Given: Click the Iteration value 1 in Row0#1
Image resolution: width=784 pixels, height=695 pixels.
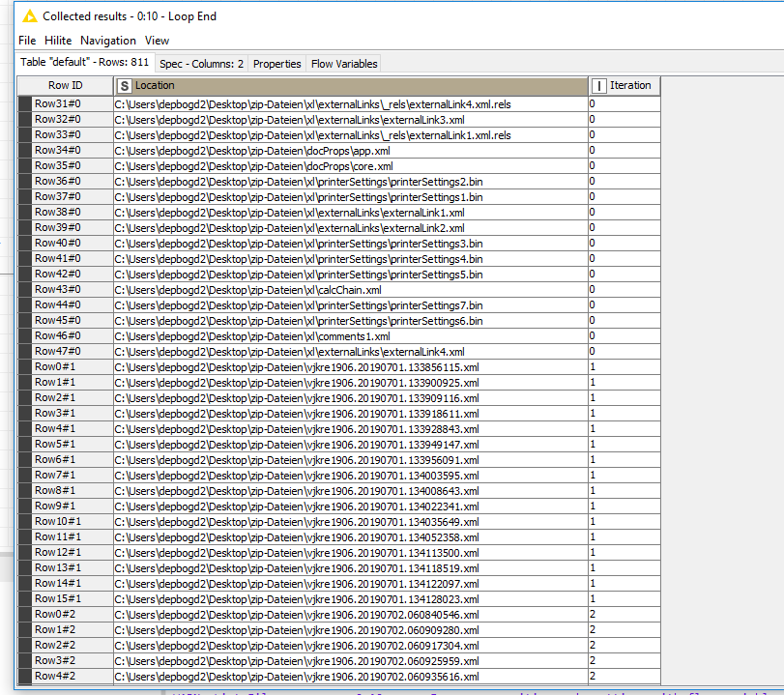Looking at the screenshot, I should pos(624,367).
